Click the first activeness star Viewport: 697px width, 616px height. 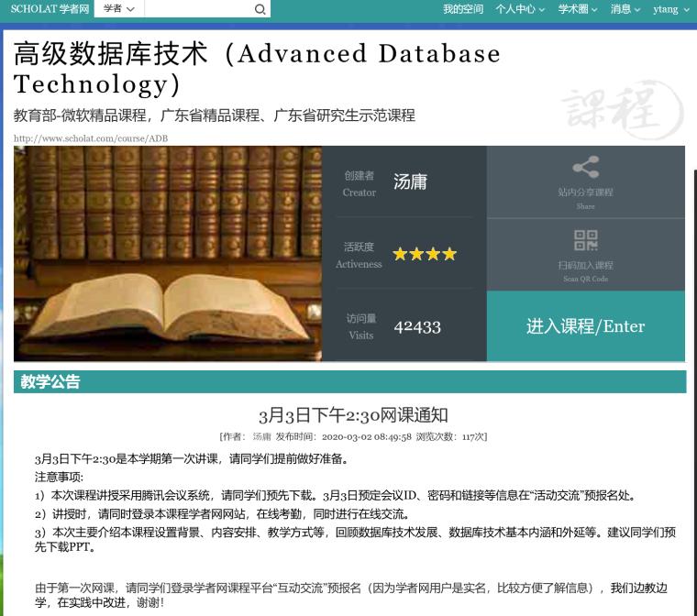pyautogui.click(x=400, y=254)
